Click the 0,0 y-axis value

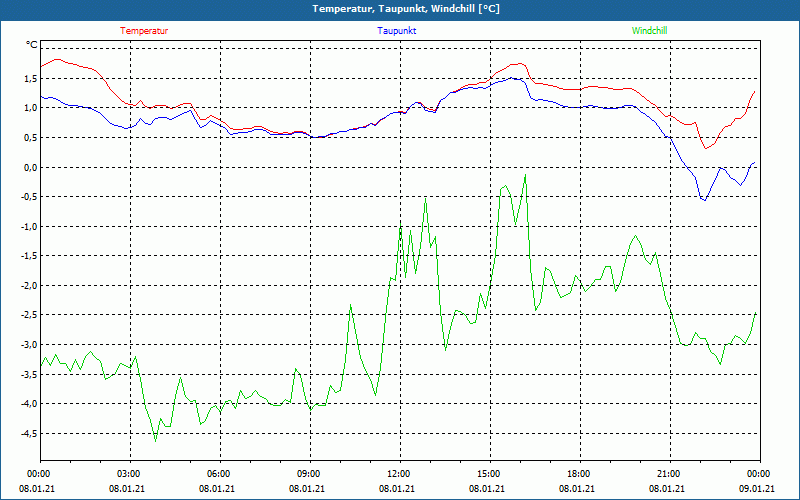(x=31, y=167)
